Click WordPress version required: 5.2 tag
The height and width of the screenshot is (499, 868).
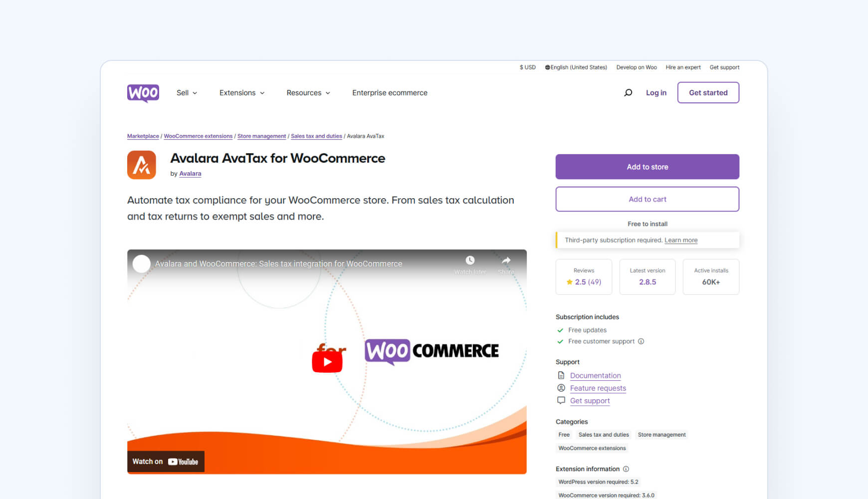[598, 482]
